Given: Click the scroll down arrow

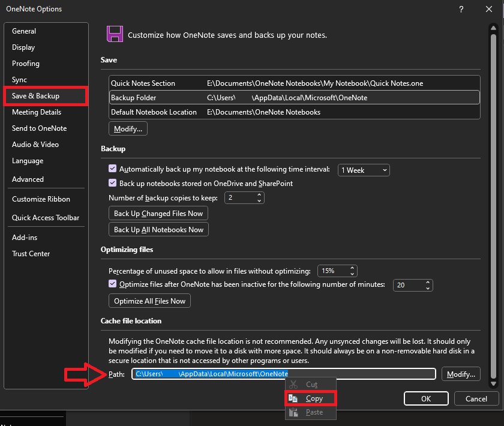Looking at the screenshot, I should tap(493, 383).
